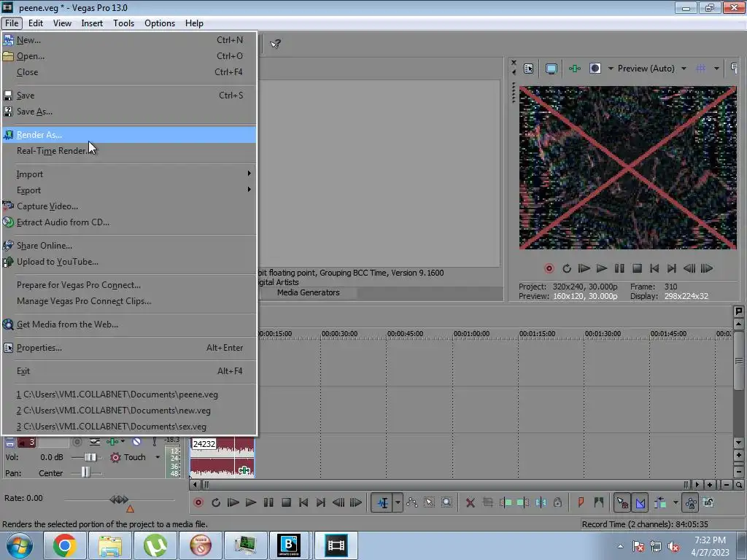Go to End in preview panel
This screenshot has height=560, width=747.
pos(672,268)
